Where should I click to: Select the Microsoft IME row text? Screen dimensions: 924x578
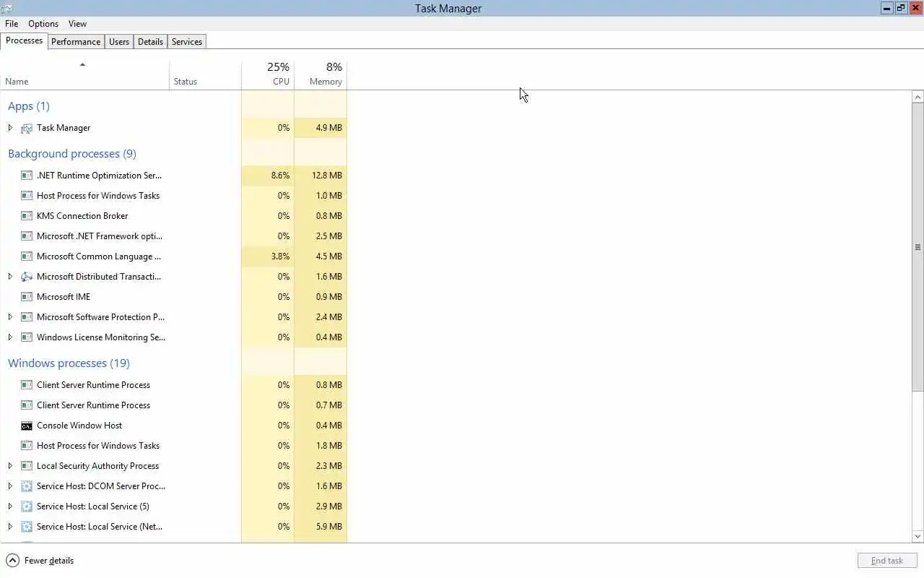click(64, 297)
